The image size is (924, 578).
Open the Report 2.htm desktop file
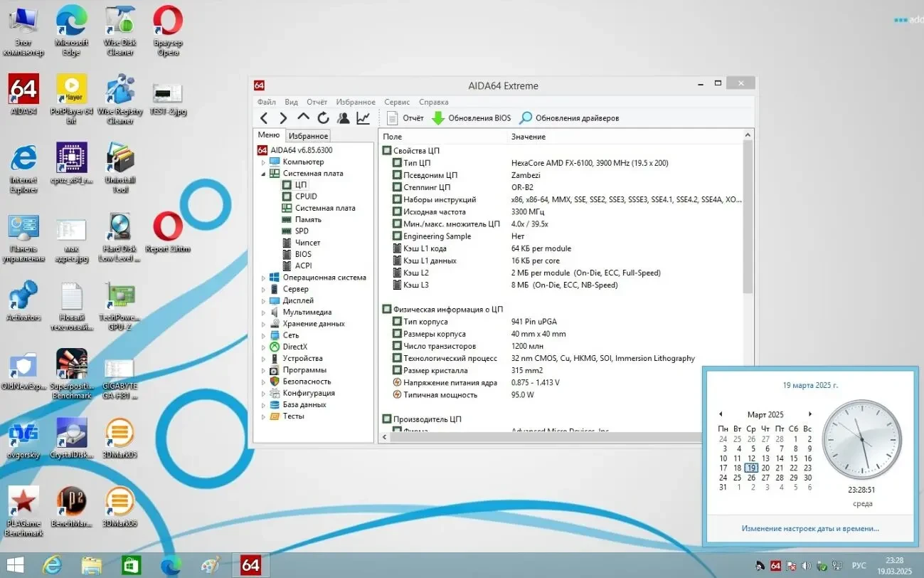[x=168, y=233]
